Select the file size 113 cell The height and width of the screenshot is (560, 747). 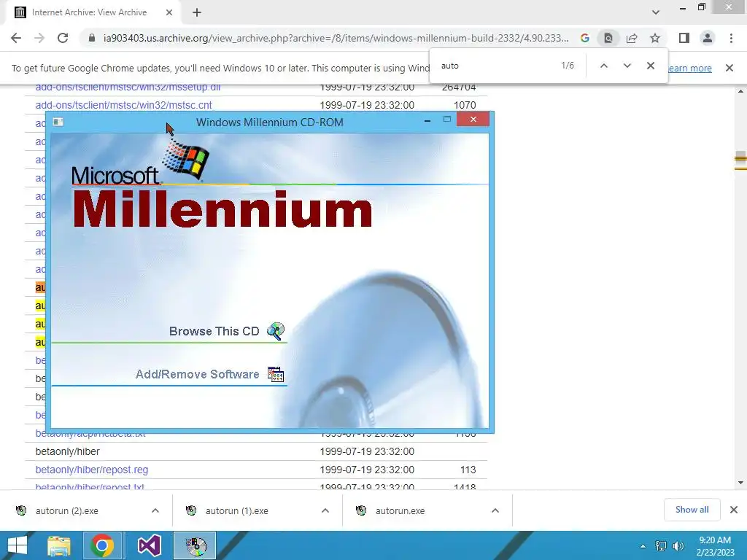tap(468, 470)
